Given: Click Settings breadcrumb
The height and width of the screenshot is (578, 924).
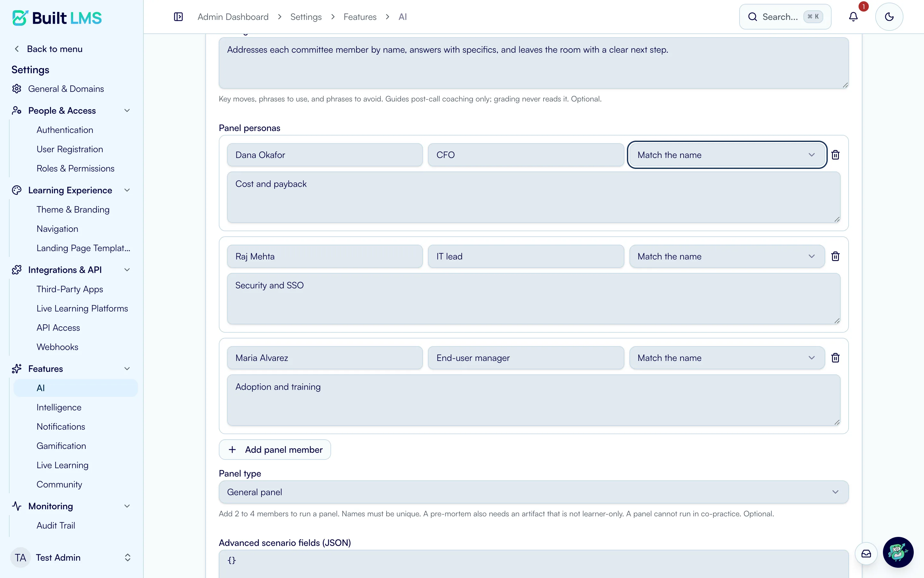Looking at the screenshot, I should point(306,17).
